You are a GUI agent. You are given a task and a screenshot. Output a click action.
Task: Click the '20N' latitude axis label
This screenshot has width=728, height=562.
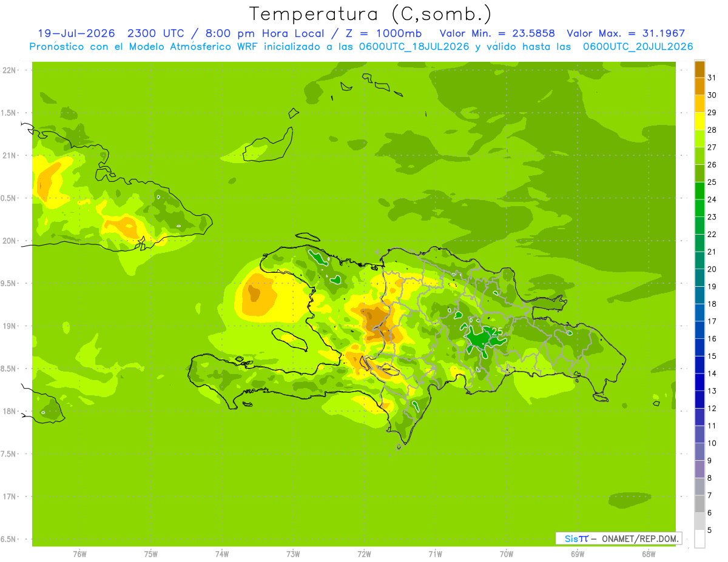(10, 241)
